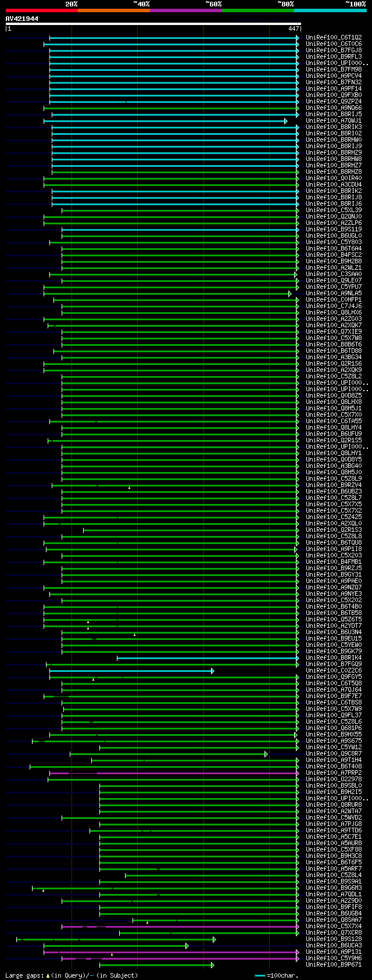Select hit label UniRef100_B8RIK3
The height and width of the screenshot is (980, 372).
[x=334, y=127]
